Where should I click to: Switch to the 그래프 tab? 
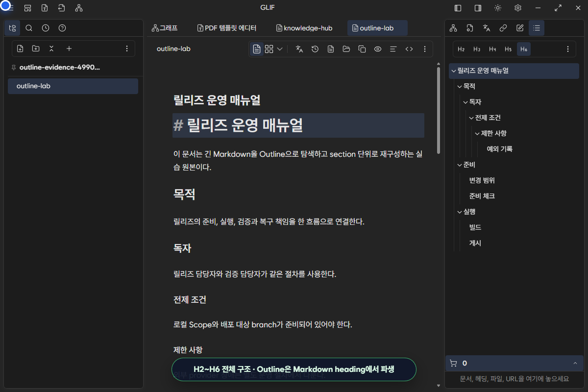(165, 28)
